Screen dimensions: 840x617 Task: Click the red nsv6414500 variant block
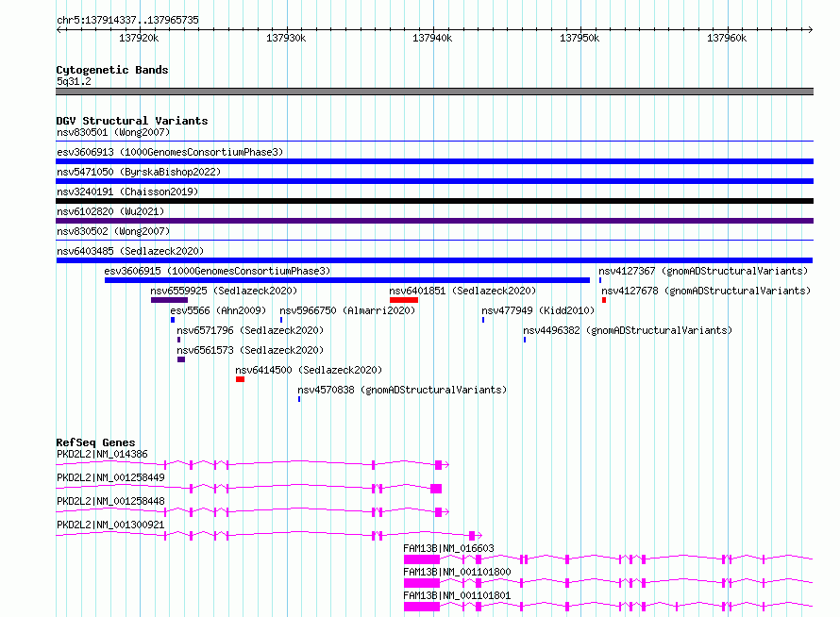point(240,379)
